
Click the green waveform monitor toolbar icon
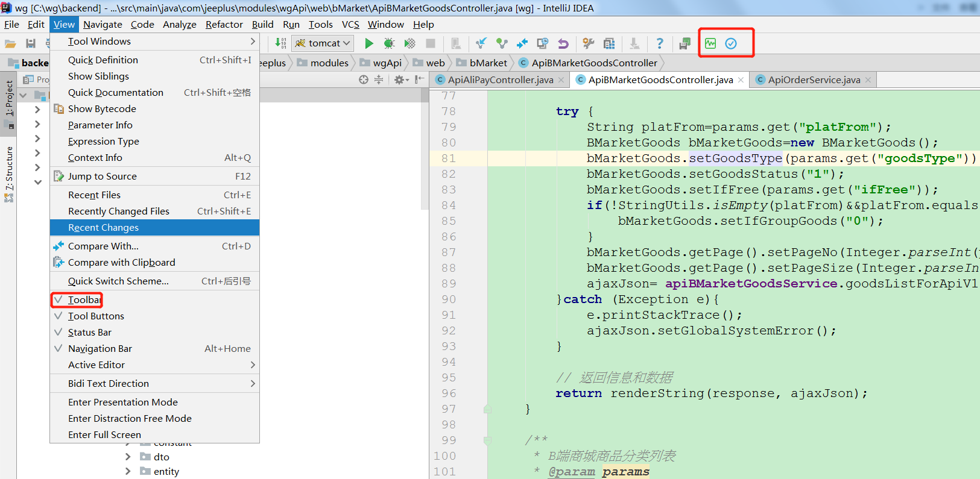pos(710,43)
